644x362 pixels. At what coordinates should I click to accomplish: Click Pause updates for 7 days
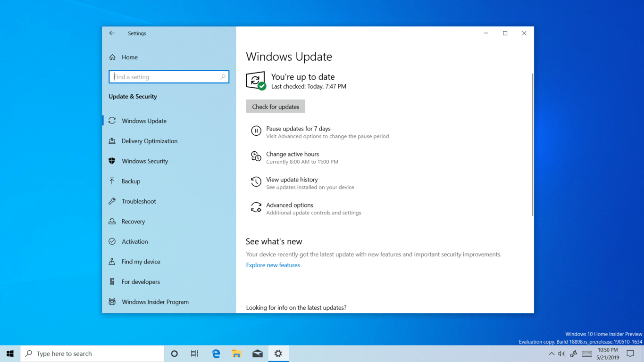tap(298, 129)
